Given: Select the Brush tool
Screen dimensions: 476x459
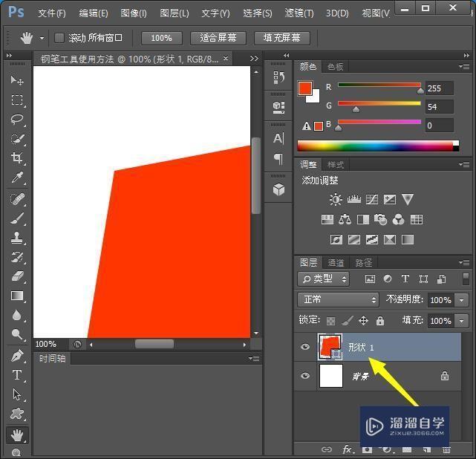Looking at the screenshot, I should (17, 218).
